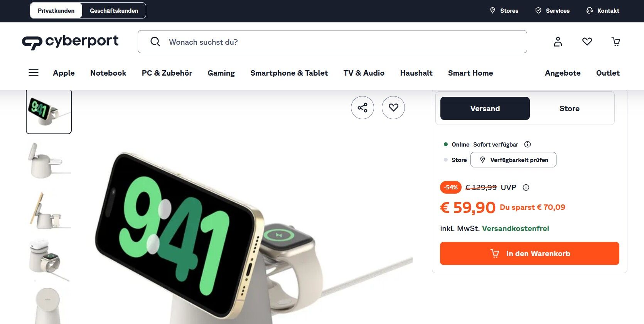Show UVP price information icon
Viewport: 644px width, 324px height.
(x=526, y=187)
